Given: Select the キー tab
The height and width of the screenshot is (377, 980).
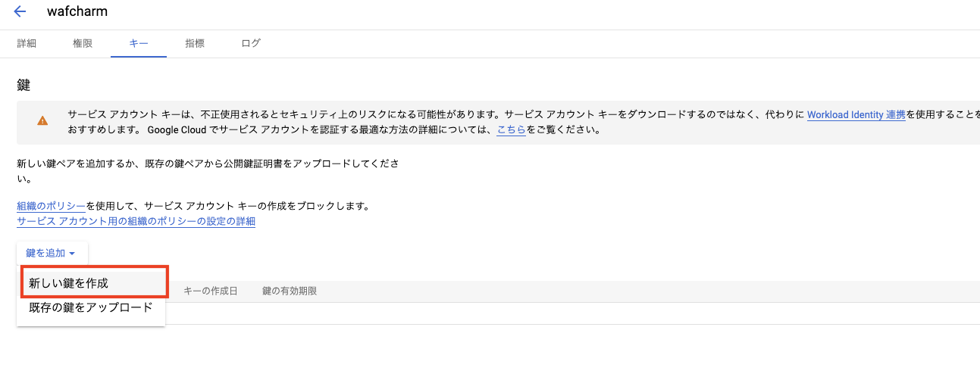Looking at the screenshot, I should coord(138,44).
